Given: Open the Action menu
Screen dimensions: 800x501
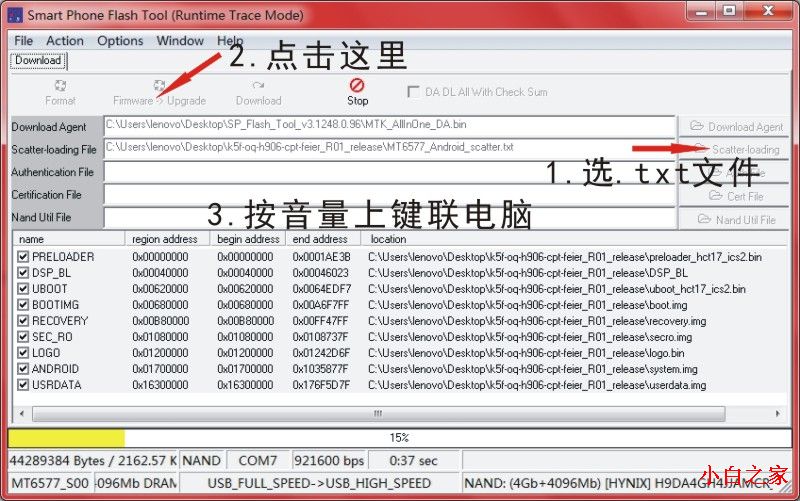Looking at the screenshot, I should (65, 40).
